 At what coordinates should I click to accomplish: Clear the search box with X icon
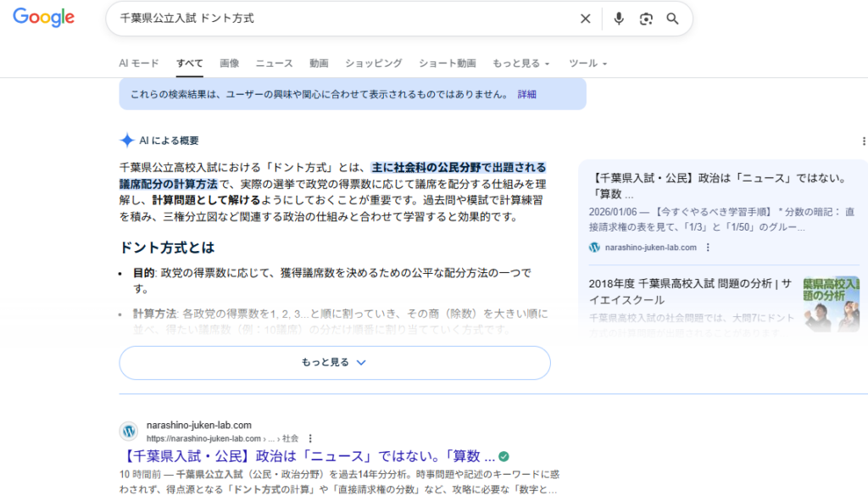[x=585, y=19]
